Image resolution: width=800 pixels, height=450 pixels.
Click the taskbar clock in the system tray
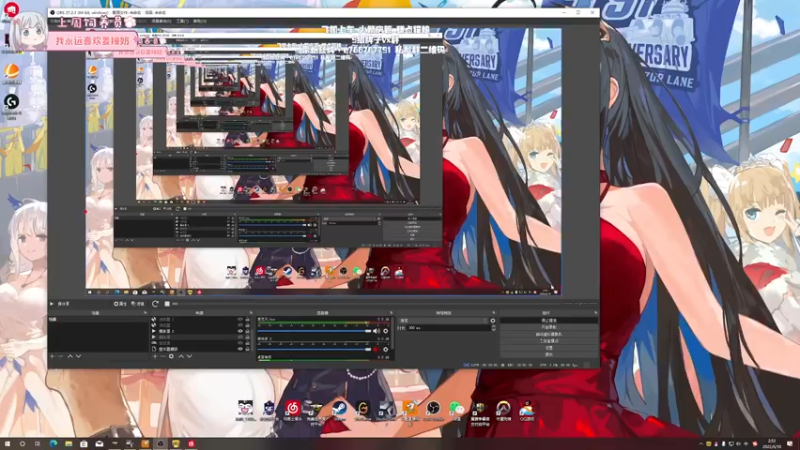point(771,444)
